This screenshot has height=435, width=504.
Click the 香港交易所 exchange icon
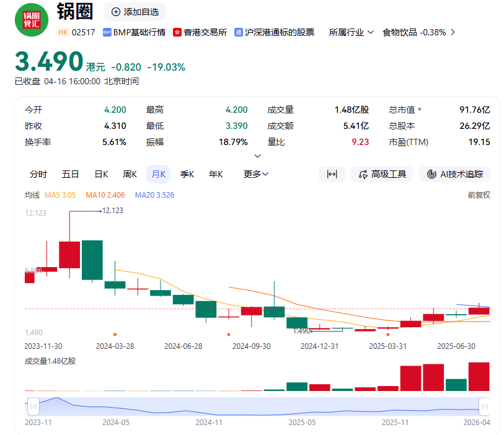coord(179,32)
